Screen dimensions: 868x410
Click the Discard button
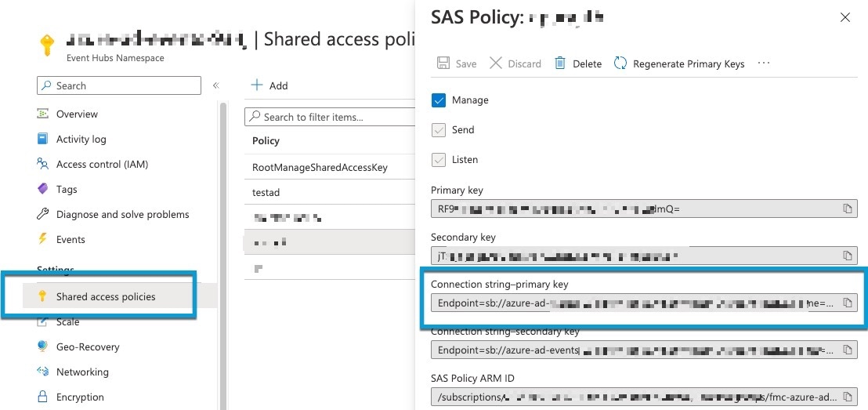coord(515,63)
